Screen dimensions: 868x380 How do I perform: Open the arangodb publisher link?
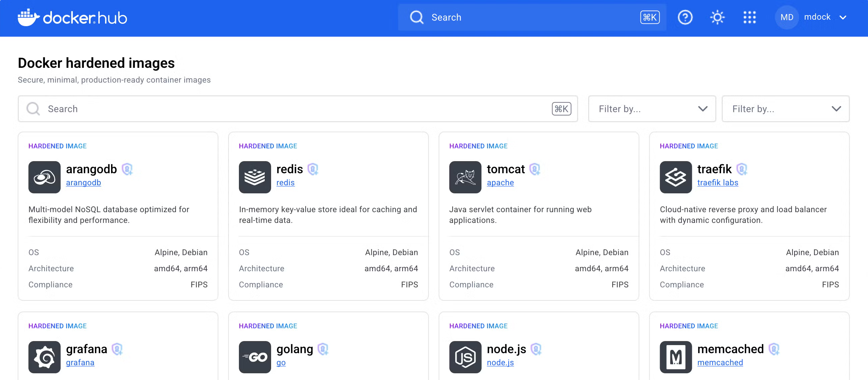point(84,183)
